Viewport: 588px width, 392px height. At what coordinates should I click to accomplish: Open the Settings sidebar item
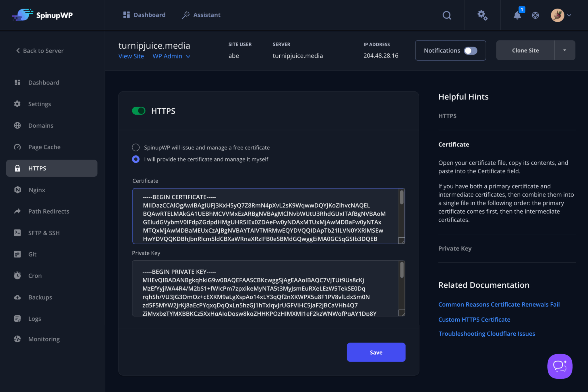pos(52,104)
